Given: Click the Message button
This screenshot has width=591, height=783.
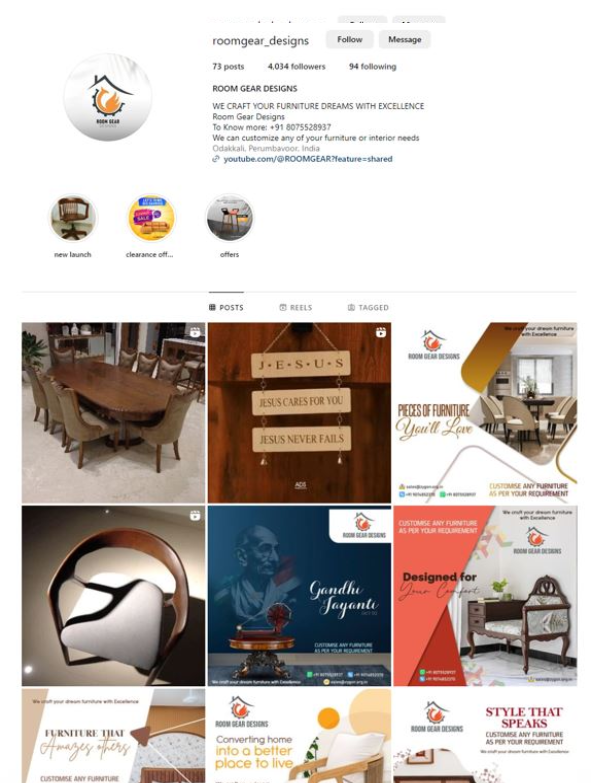Looking at the screenshot, I should (404, 39).
